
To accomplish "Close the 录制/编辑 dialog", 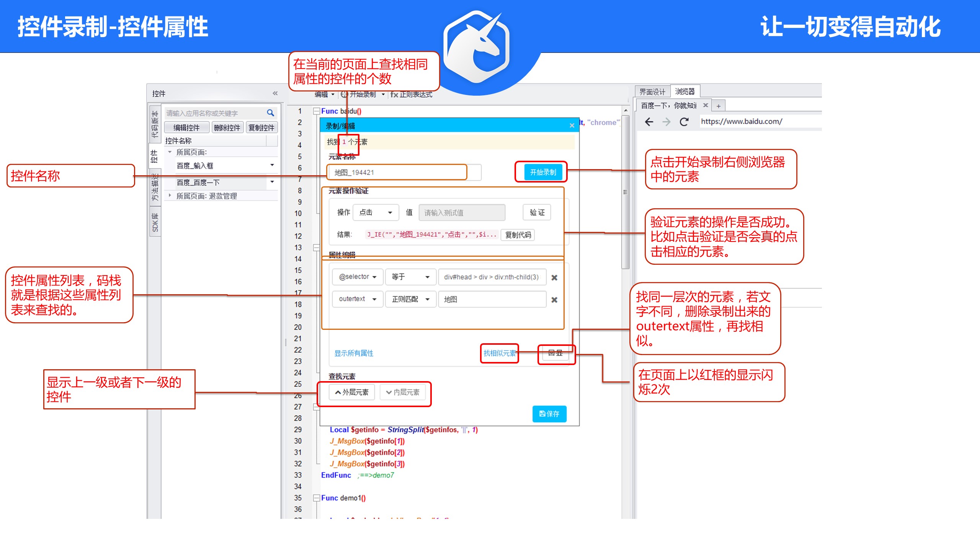I will pyautogui.click(x=572, y=126).
